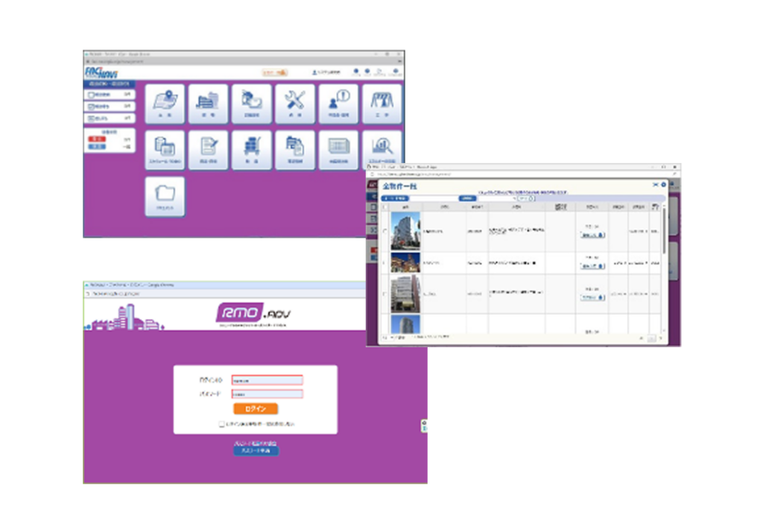Tick the checkbox below the login button

click(222, 425)
